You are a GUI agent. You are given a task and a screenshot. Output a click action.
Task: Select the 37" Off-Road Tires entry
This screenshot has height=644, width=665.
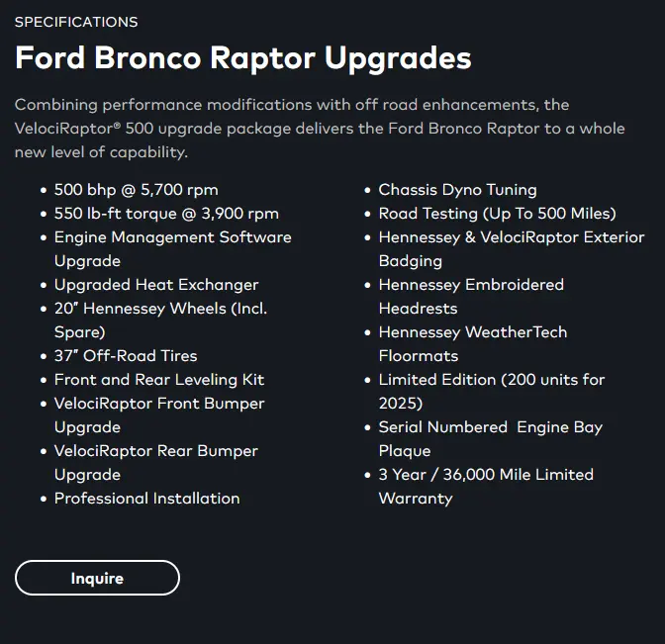click(126, 356)
